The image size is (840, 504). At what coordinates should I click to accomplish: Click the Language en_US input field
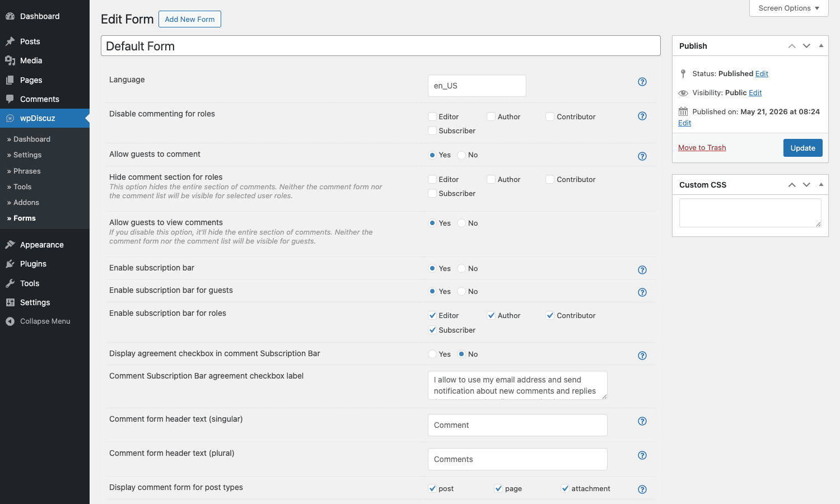[477, 86]
